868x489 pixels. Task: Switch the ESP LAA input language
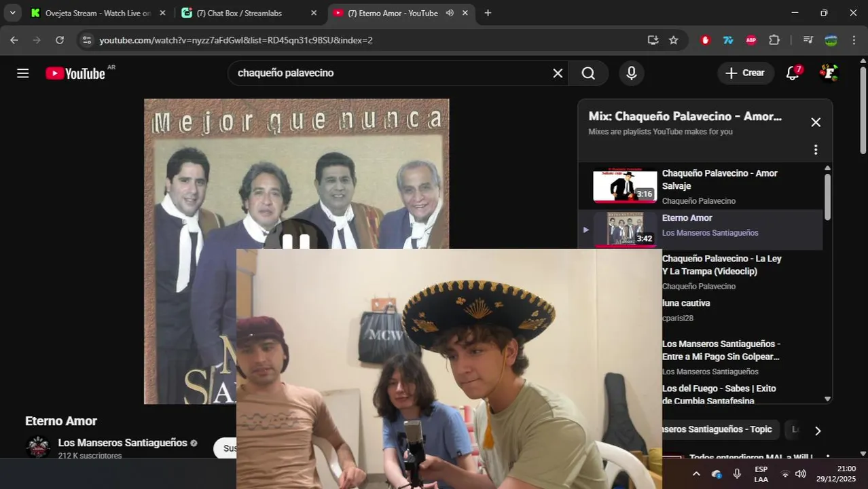tap(761, 474)
